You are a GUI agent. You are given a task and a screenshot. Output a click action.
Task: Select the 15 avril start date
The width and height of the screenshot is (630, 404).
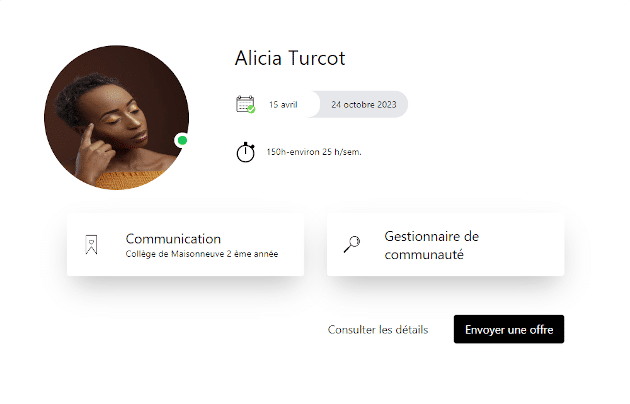(x=283, y=105)
